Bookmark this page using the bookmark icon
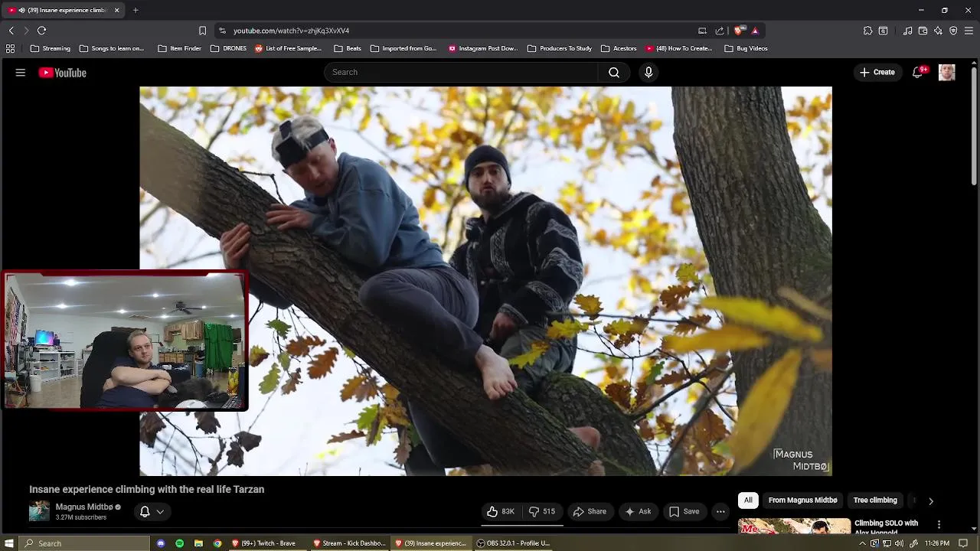This screenshot has height=551, width=980. tap(202, 31)
